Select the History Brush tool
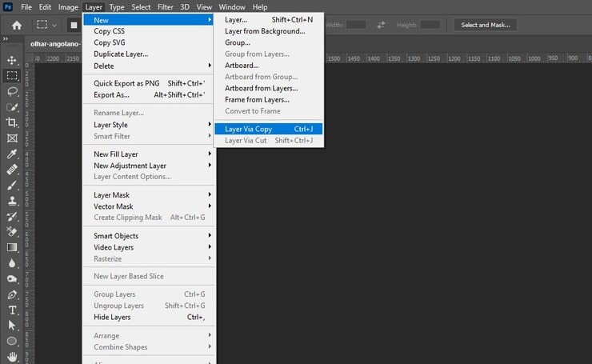The height and width of the screenshot is (364, 592). [x=12, y=216]
